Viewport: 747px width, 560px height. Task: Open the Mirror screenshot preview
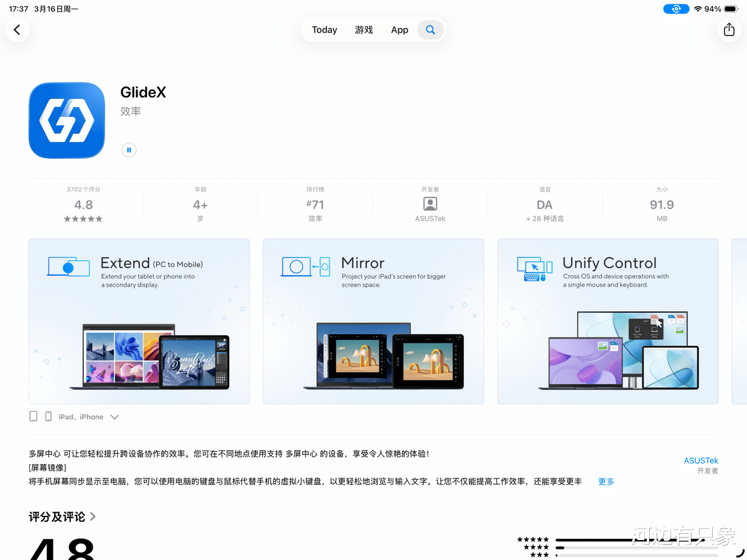coord(374,321)
